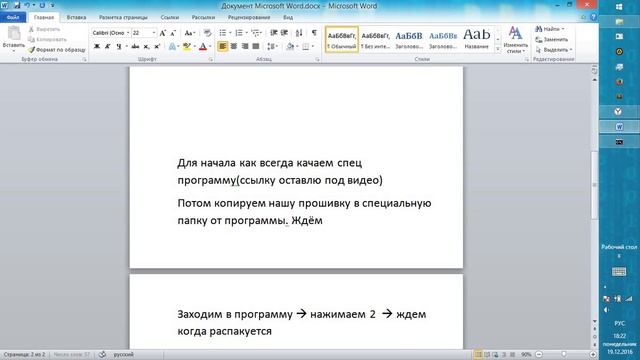The height and width of the screenshot is (360, 640).
Task: Switch to the Ссылки tab
Action: (169, 18)
